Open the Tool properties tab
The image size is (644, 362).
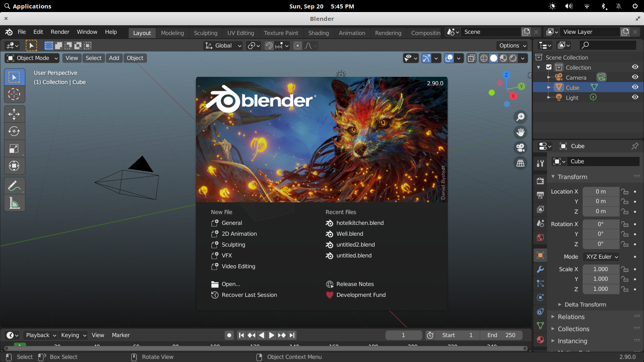[x=540, y=163]
